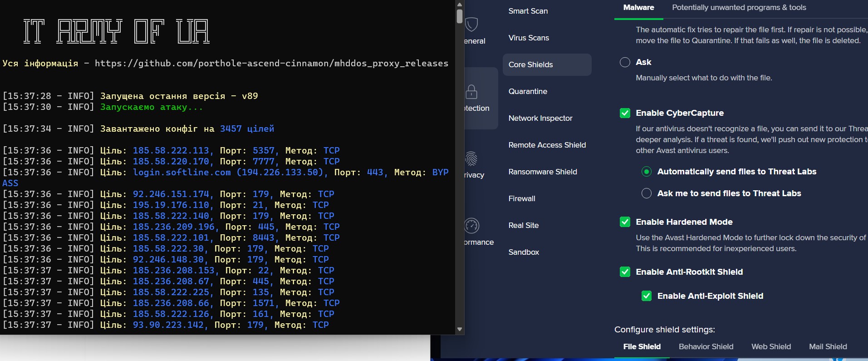Open Quarantine settings
Image resolution: width=868 pixels, height=361 pixels.
(528, 91)
